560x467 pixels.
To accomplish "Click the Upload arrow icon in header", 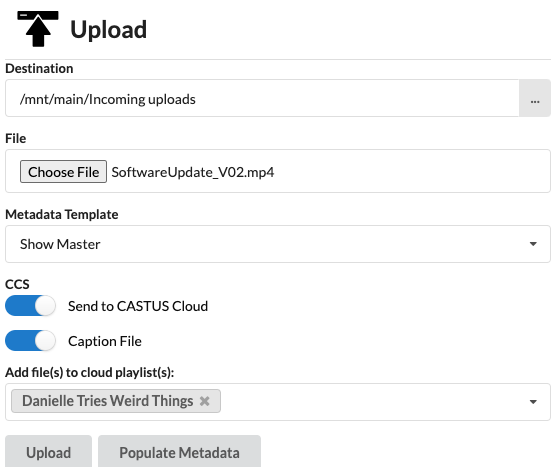I will [x=38, y=29].
